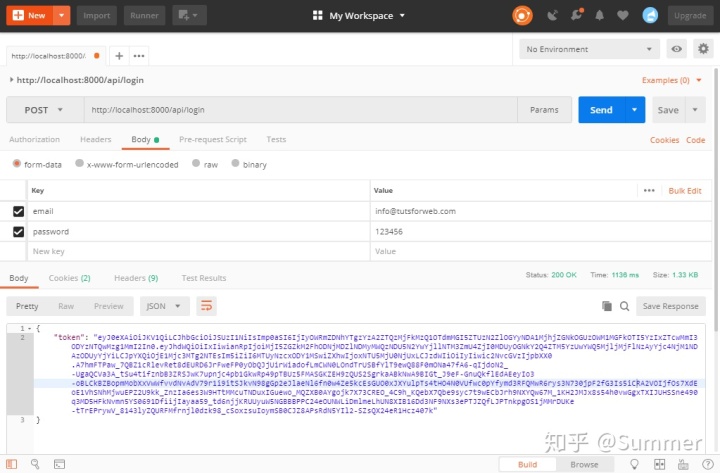Switch to the Pre-request Script tab
The width and height of the screenshot is (720, 473).
[213, 140]
